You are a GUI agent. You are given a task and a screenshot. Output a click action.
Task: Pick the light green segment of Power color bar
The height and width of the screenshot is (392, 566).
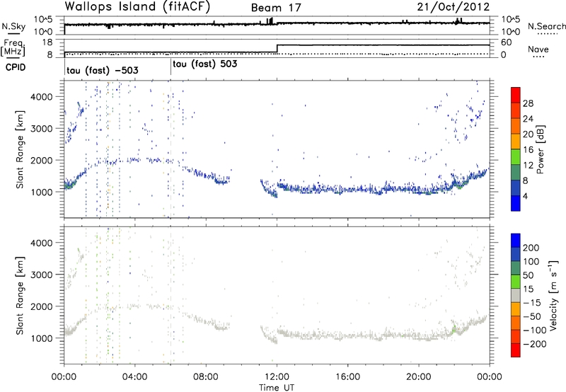(516, 156)
